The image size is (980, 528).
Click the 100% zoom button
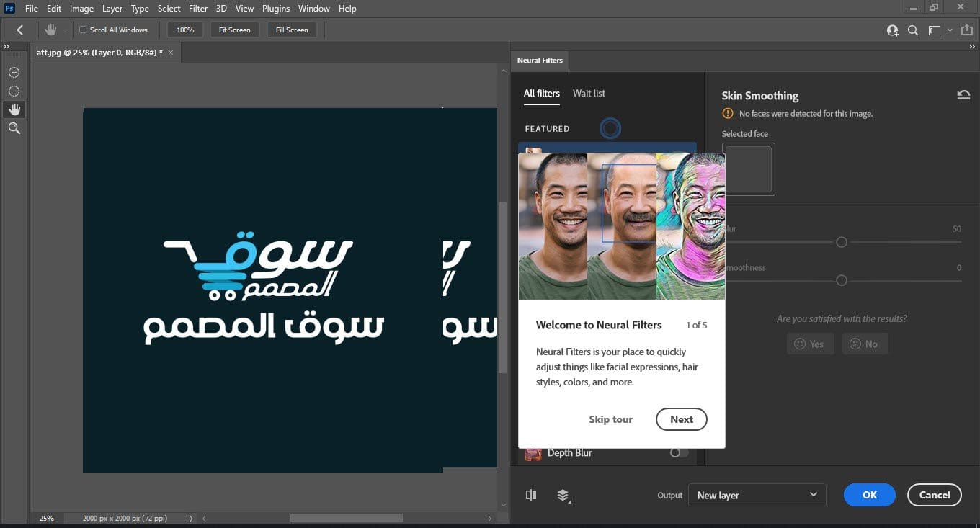coord(185,30)
